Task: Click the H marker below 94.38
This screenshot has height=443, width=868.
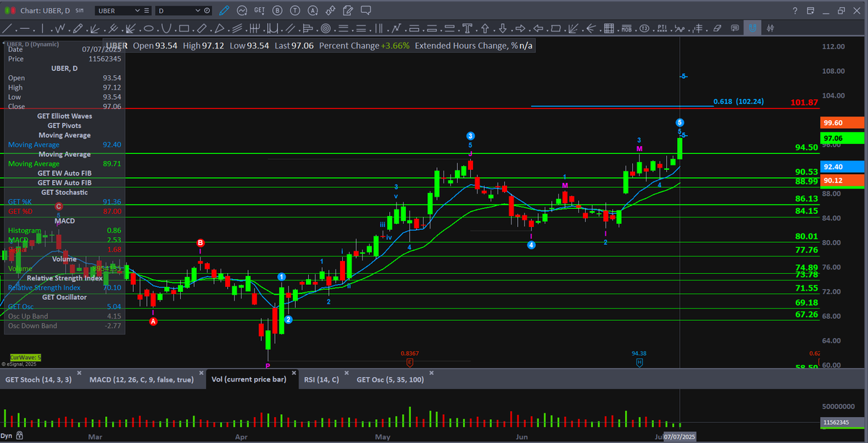Action: (639, 362)
